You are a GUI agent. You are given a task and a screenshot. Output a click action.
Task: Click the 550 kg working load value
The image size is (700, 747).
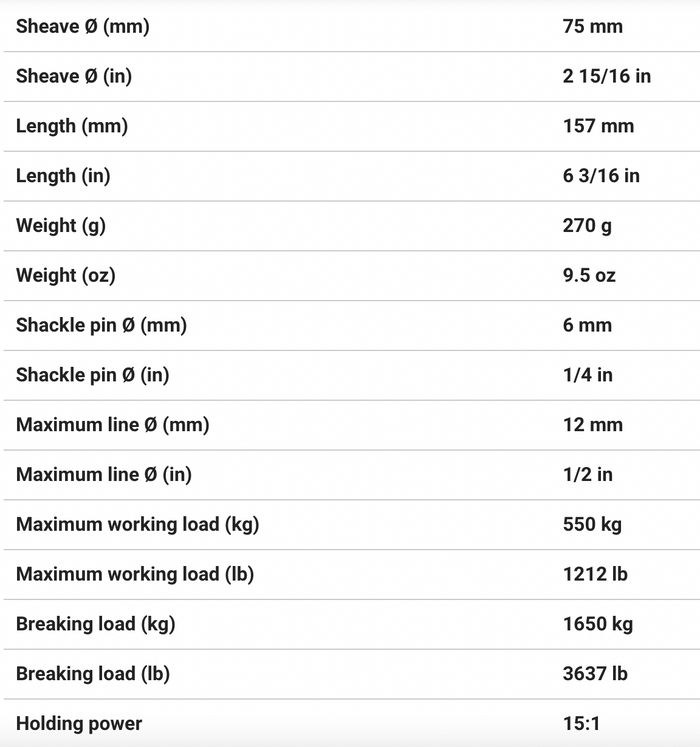coord(592,525)
